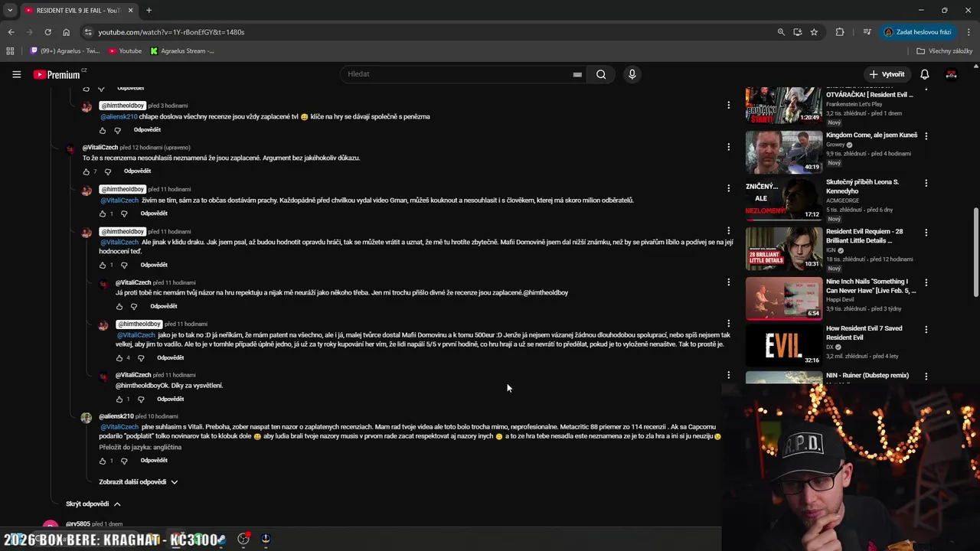Viewport: 980px width, 551px height.
Task: Dislike the klíče na hry comment
Action: click(117, 130)
